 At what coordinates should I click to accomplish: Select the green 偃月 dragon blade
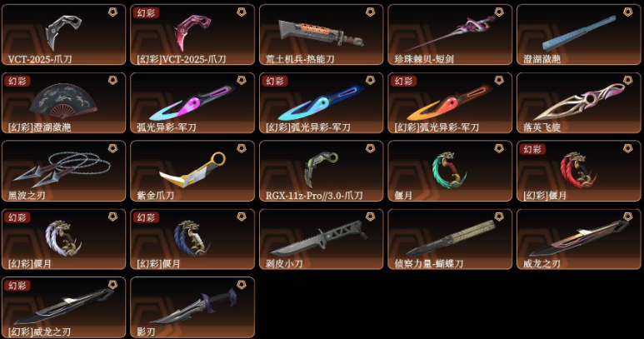pyautogui.click(x=450, y=171)
